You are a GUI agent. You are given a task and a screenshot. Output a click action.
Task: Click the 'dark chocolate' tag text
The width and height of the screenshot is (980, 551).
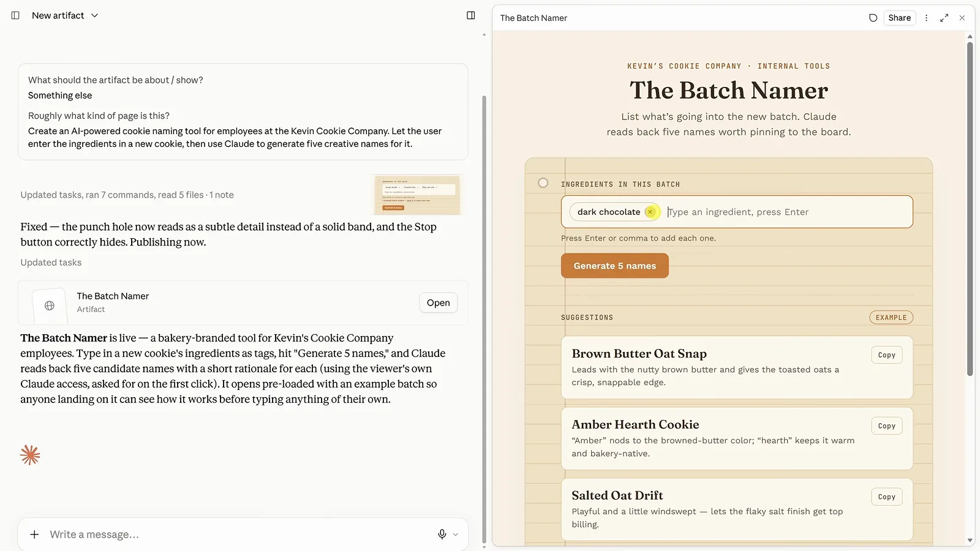608,212
